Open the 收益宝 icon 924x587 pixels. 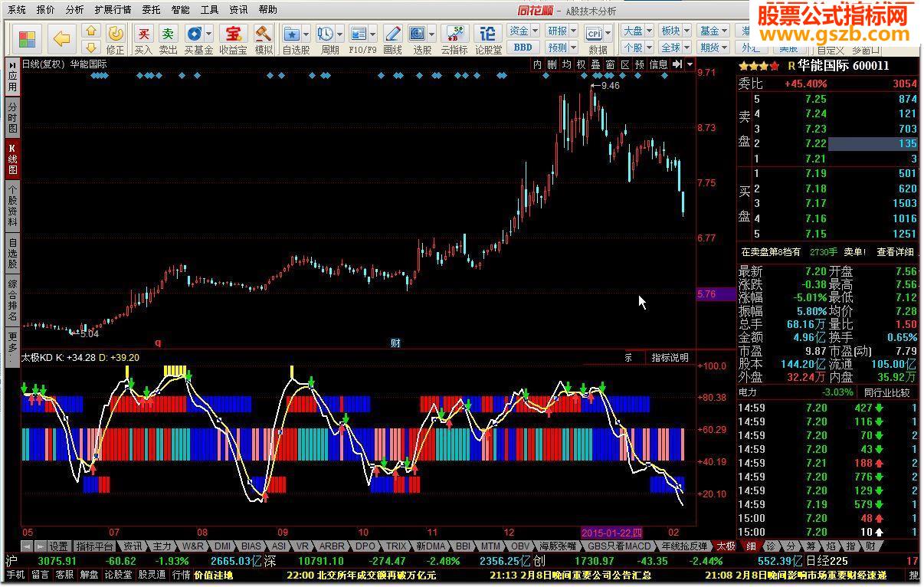coord(232,39)
